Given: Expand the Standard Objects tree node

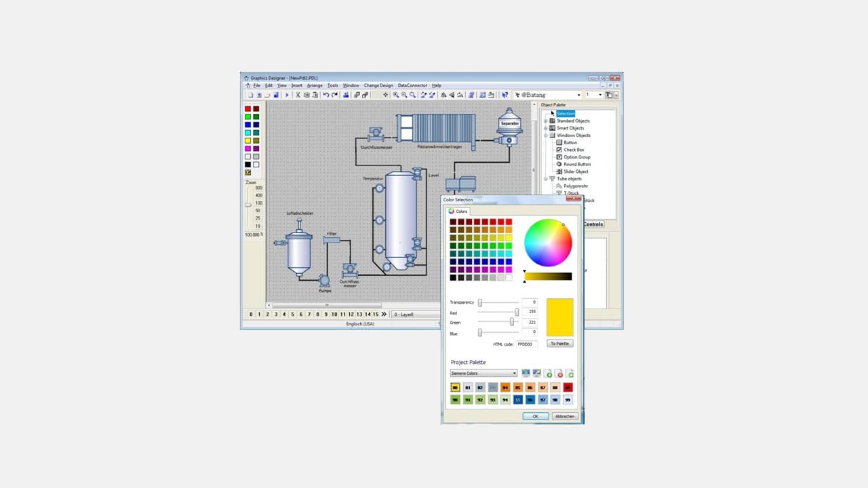Looking at the screenshot, I should pos(545,121).
